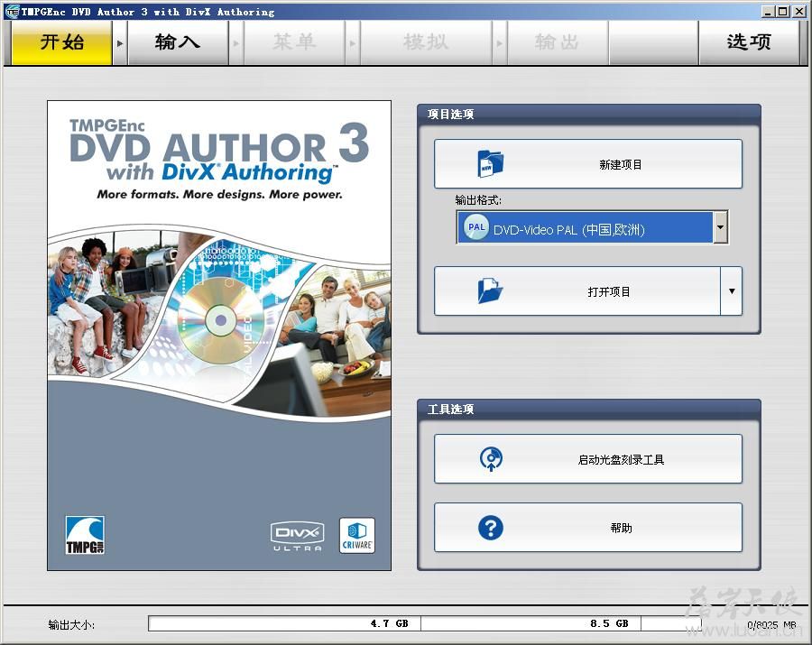This screenshot has height=645, width=812.
Task: Click the 8.5 GB marker on size bar
Action: 609,623
